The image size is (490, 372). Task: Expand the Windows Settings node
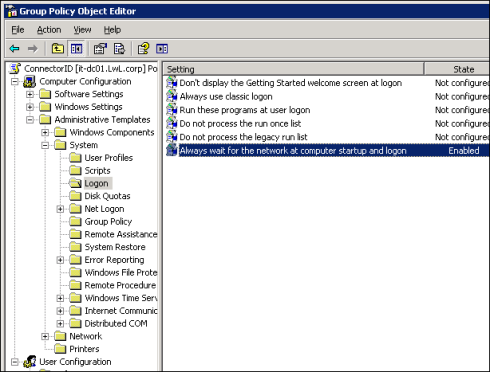click(30, 107)
